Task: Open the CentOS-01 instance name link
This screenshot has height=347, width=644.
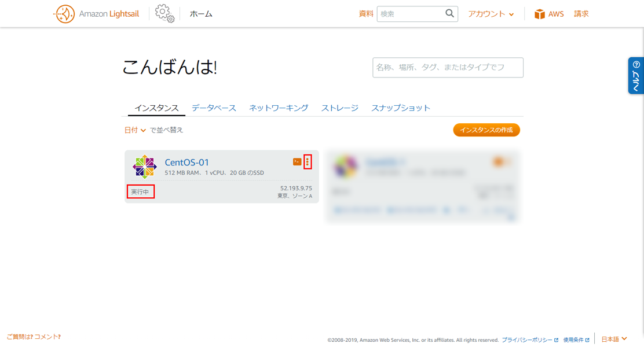Action: coord(187,162)
